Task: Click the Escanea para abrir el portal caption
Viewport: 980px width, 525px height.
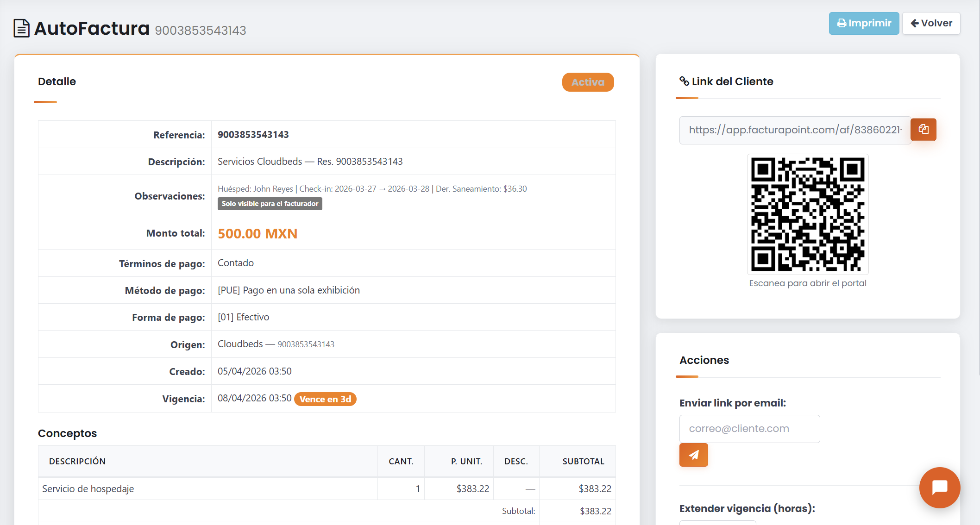Action: coord(808,283)
